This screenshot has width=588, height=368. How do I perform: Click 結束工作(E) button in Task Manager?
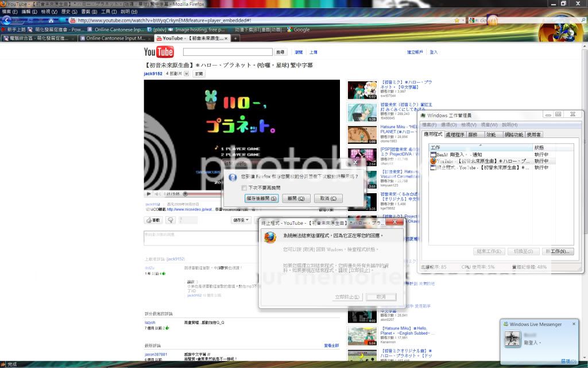pyautogui.click(x=489, y=252)
